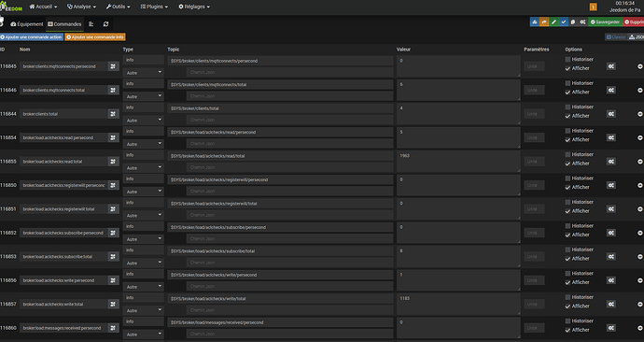The width and height of the screenshot is (644, 342).
Task: Open the Accueil menu
Action: point(44,7)
